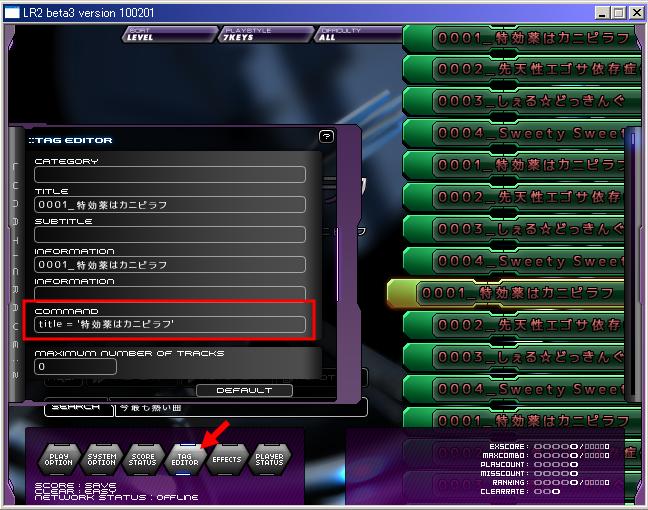
Task: Focus the MAXIMUM NUMBER OF TRACKS field
Action: (x=75, y=367)
